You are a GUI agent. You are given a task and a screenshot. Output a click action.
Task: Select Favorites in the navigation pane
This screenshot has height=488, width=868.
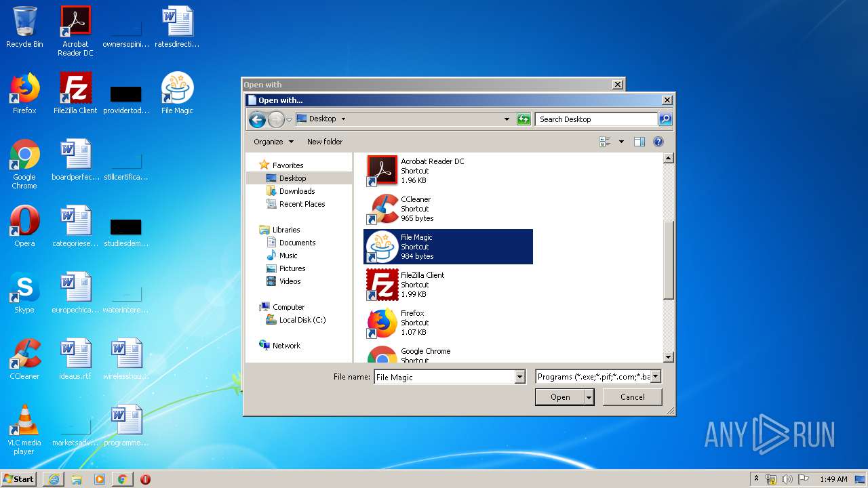[288, 165]
